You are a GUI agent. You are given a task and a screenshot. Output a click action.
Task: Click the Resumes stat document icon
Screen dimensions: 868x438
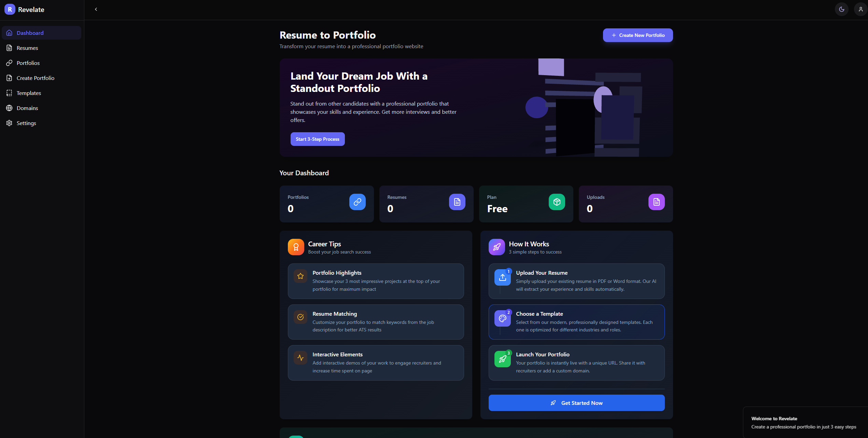(x=457, y=202)
